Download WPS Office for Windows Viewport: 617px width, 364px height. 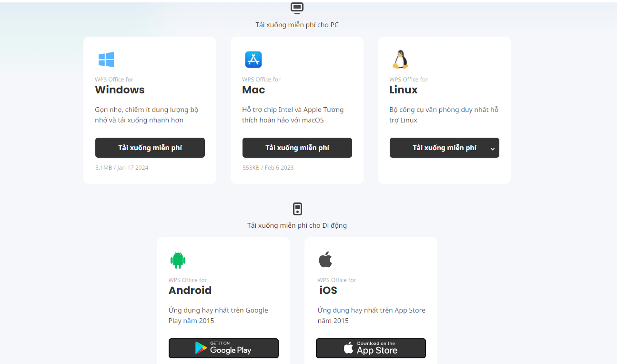point(150,148)
